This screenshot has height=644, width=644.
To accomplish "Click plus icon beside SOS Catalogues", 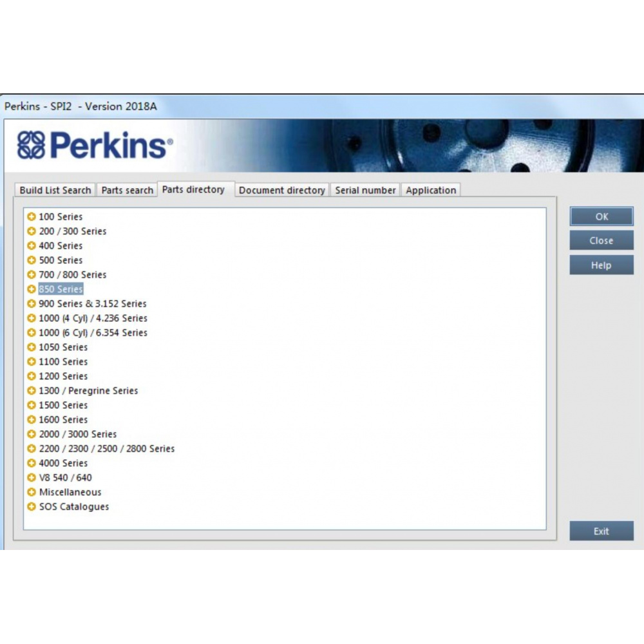I will pyautogui.click(x=31, y=506).
